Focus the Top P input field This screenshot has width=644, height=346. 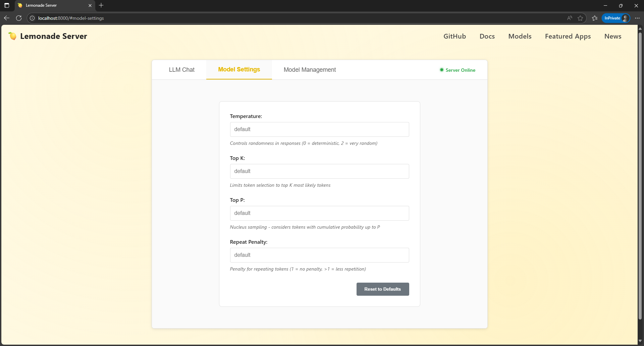click(319, 213)
